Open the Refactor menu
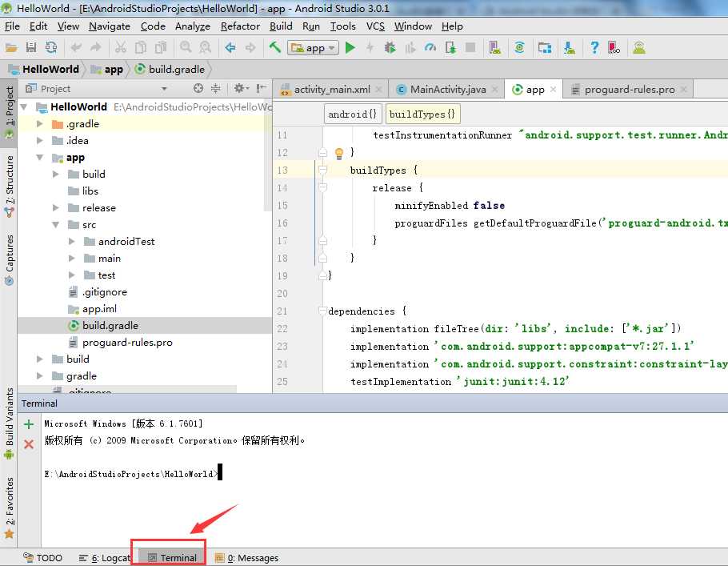This screenshot has width=728, height=566. (x=240, y=26)
